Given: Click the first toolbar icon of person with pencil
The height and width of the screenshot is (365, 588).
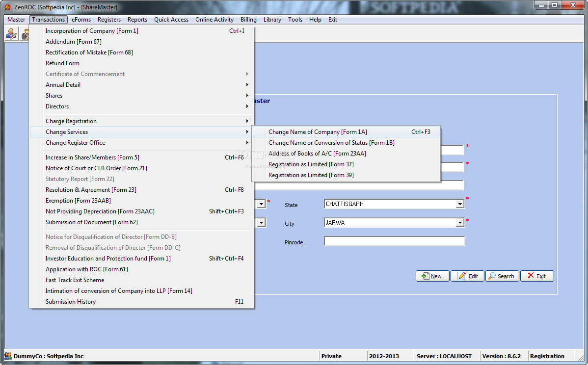Looking at the screenshot, I should 11,34.
